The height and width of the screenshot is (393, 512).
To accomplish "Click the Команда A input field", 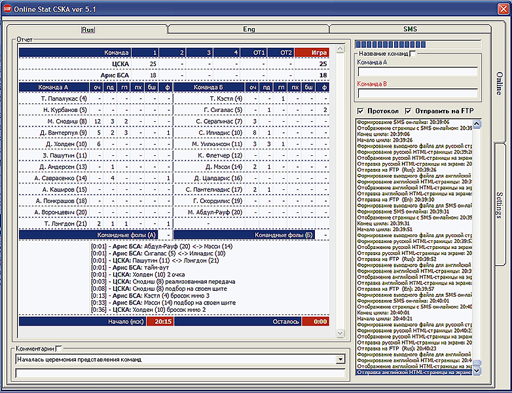I will [417, 72].
